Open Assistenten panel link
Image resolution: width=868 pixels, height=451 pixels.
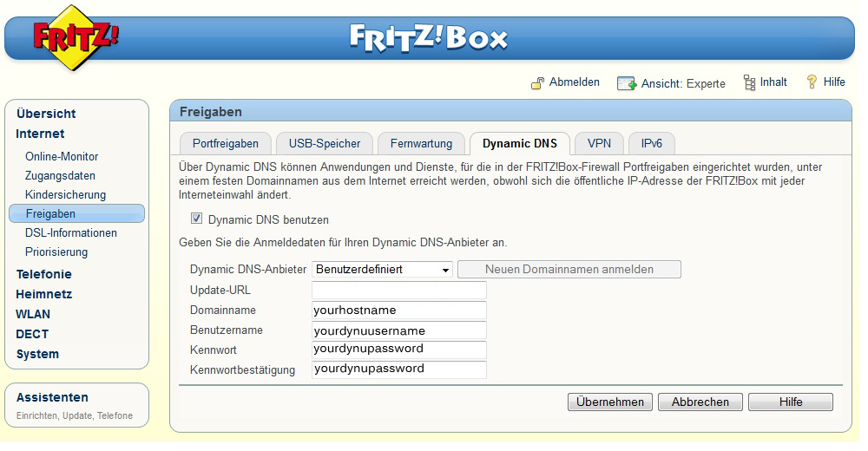click(52, 397)
